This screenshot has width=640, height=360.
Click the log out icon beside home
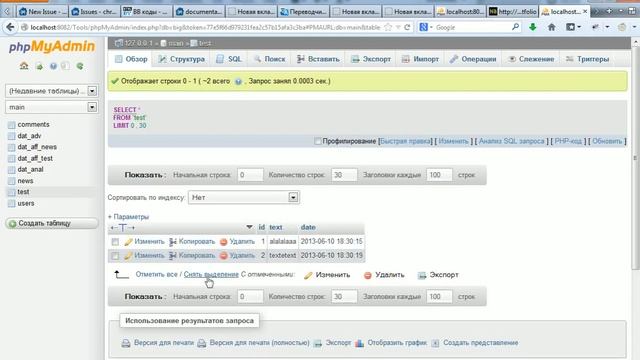(39, 66)
